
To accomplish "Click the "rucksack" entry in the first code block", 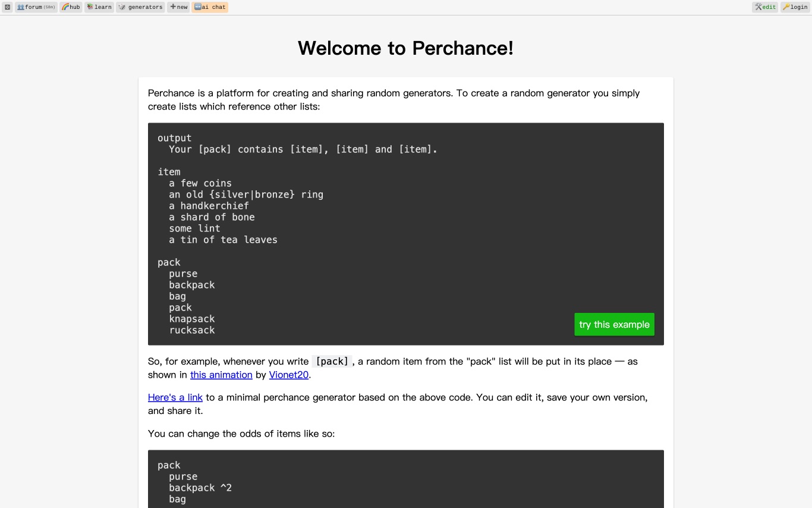I will pos(191,330).
